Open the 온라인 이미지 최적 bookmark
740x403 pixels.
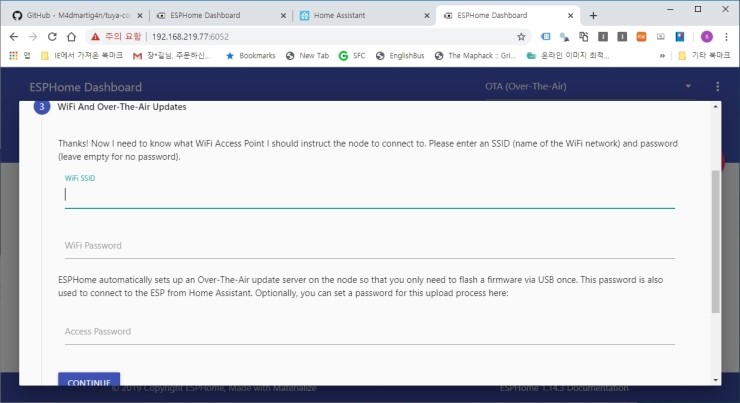568,56
